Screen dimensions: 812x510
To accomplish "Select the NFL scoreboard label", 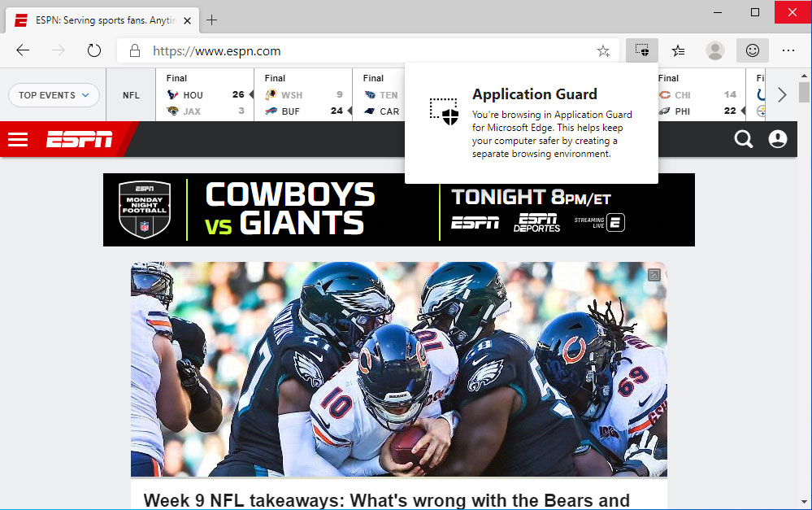I will click(x=131, y=95).
